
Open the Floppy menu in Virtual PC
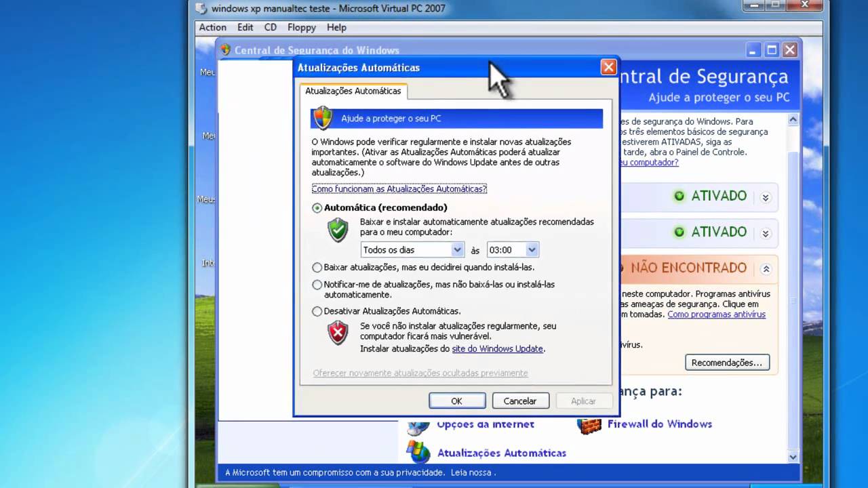click(302, 28)
